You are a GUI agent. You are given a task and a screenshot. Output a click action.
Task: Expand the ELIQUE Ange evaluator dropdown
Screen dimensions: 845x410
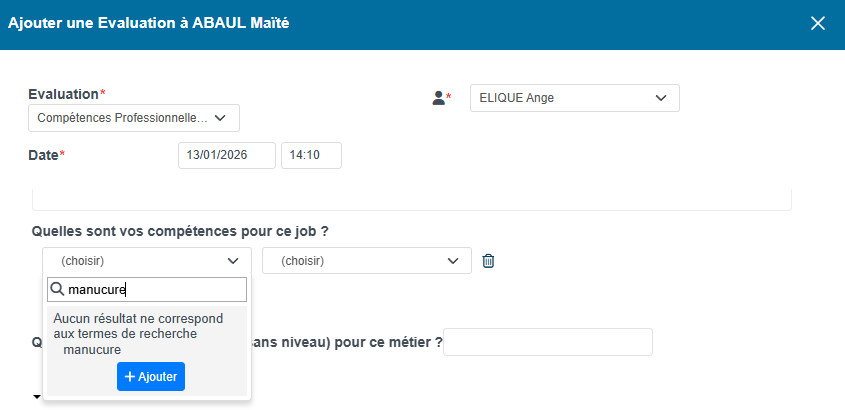click(x=574, y=98)
